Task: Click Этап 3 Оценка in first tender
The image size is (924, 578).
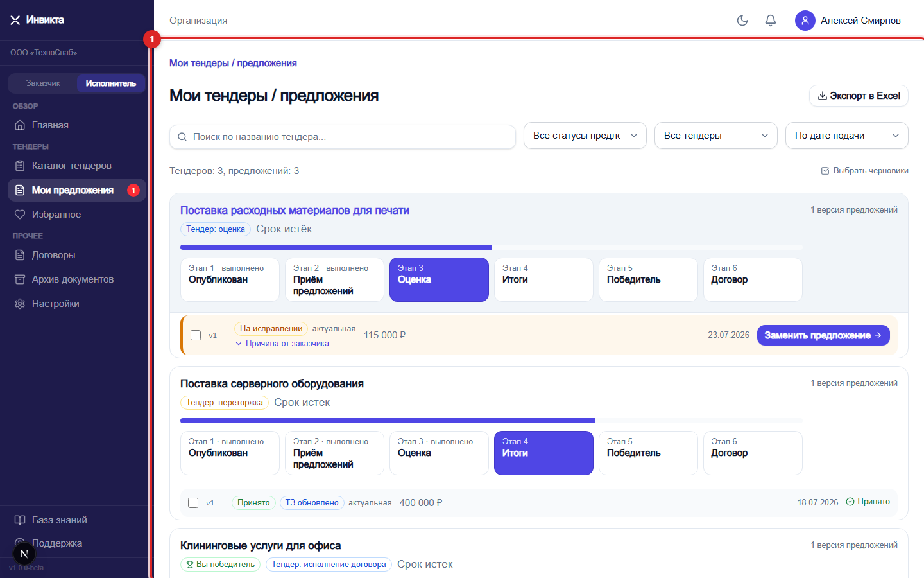Action: coord(439,279)
